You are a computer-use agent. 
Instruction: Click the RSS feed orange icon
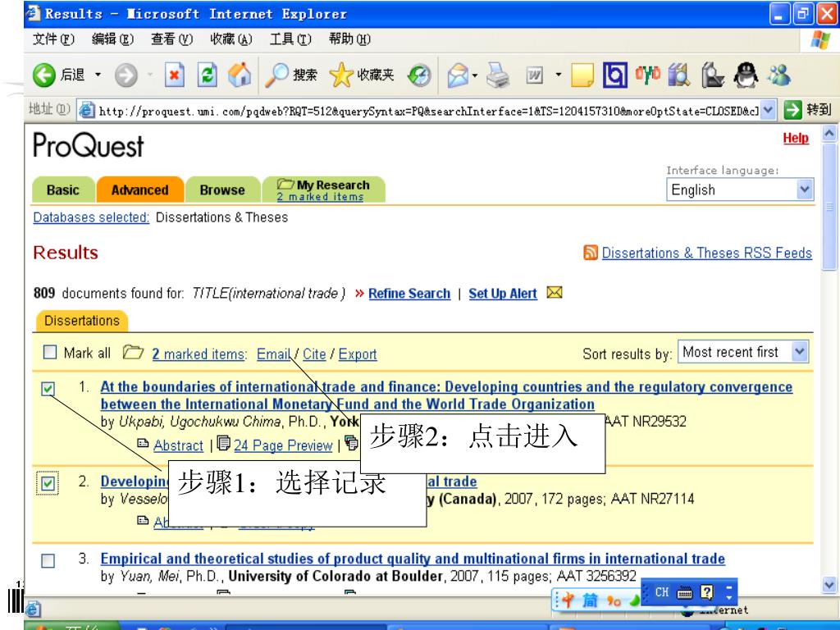click(x=591, y=253)
